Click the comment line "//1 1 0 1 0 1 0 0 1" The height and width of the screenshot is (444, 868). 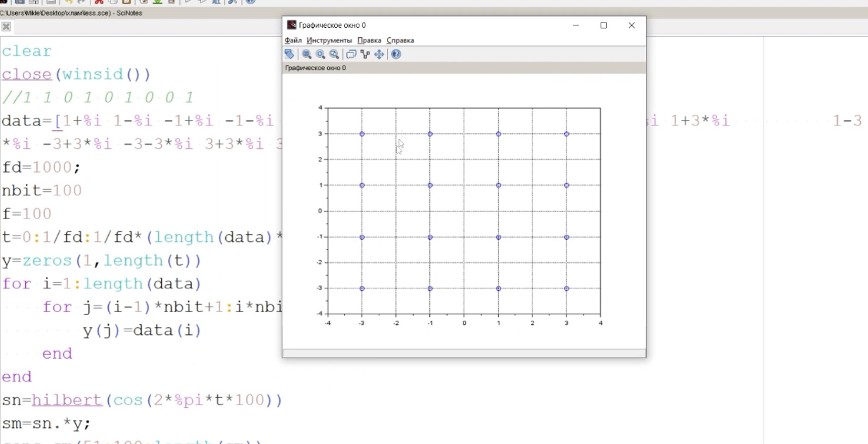[x=98, y=98]
